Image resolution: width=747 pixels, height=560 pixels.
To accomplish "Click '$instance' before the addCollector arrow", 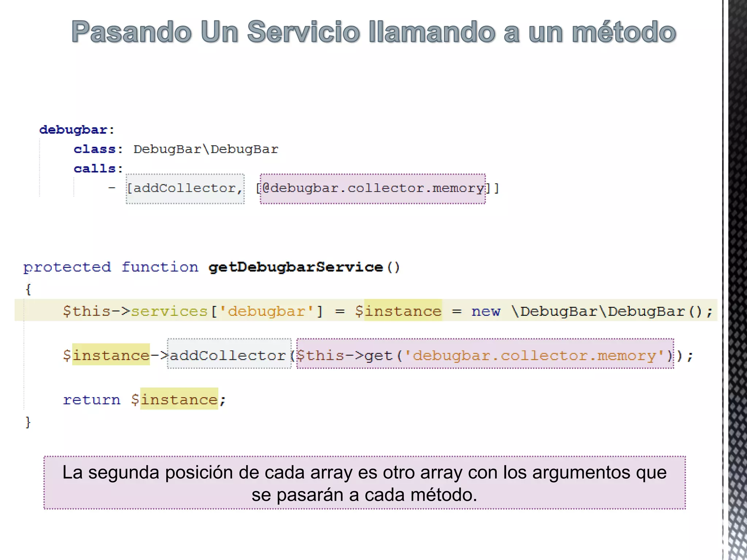I will click(x=106, y=355).
